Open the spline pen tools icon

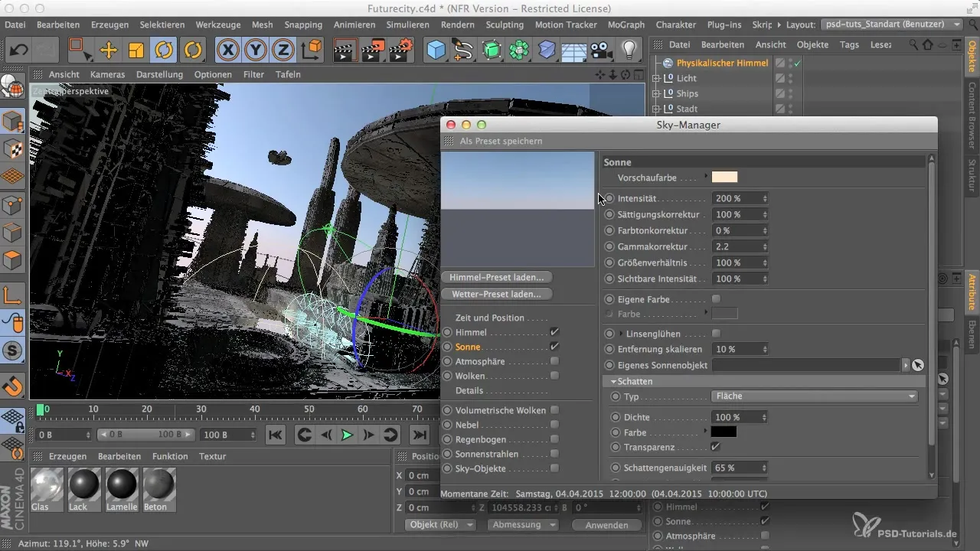click(x=464, y=51)
